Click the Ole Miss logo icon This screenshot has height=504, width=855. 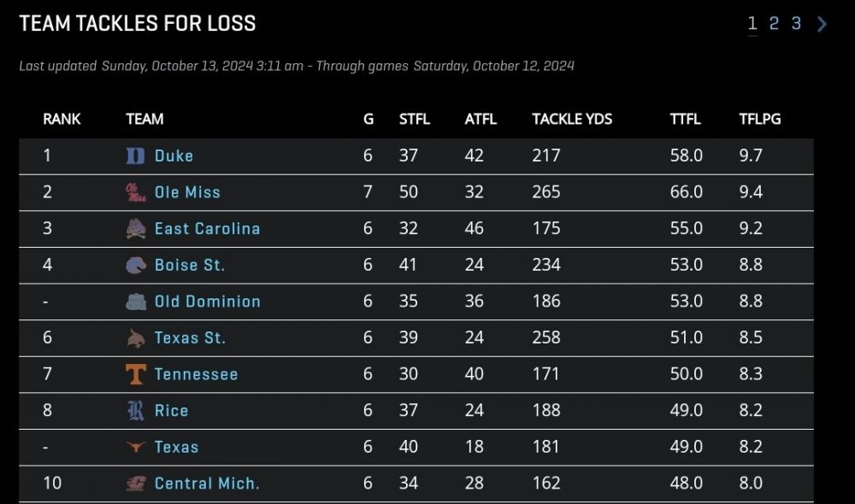(x=135, y=193)
